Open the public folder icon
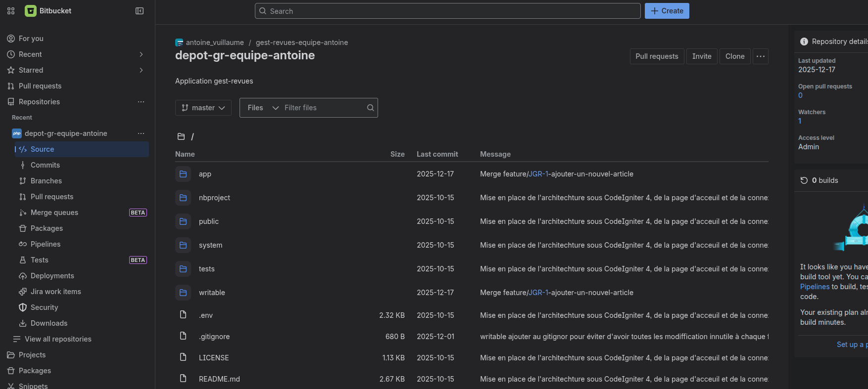This screenshot has width=868, height=389. 183,221
